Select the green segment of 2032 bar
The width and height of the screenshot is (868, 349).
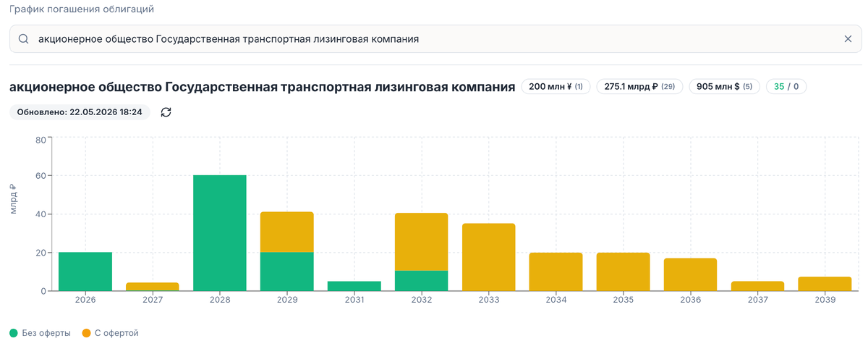[422, 281]
